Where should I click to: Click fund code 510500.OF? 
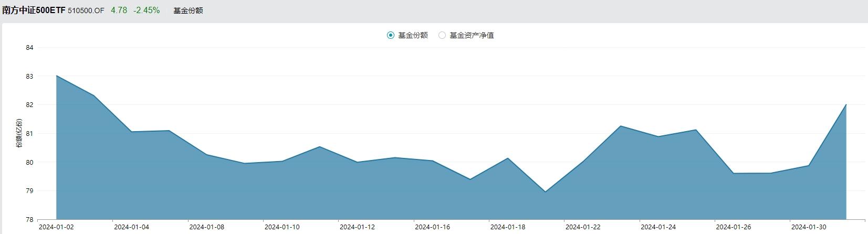(x=86, y=10)
